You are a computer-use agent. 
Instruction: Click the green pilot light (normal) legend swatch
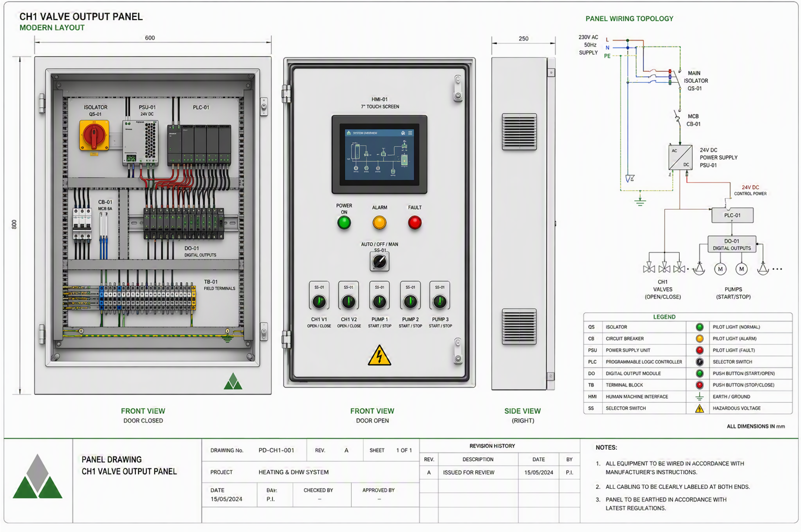pos(700,327)
